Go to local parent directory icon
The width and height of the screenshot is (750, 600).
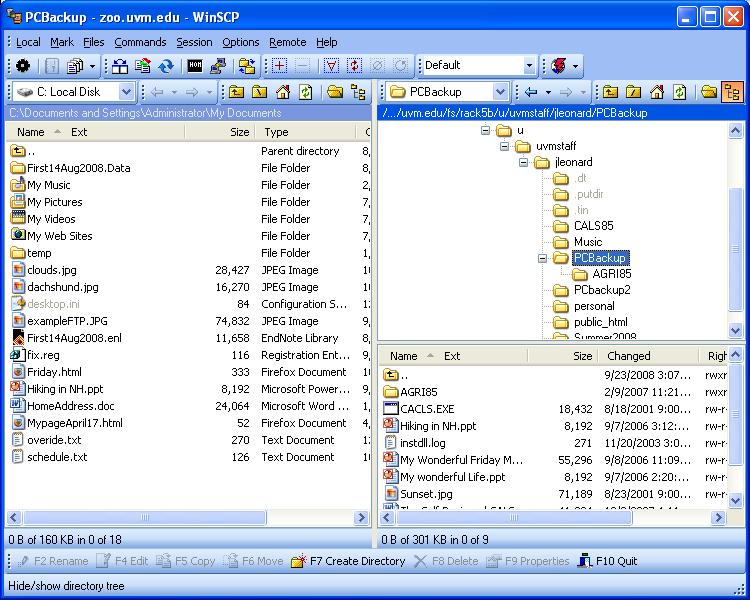pos(236,91)
